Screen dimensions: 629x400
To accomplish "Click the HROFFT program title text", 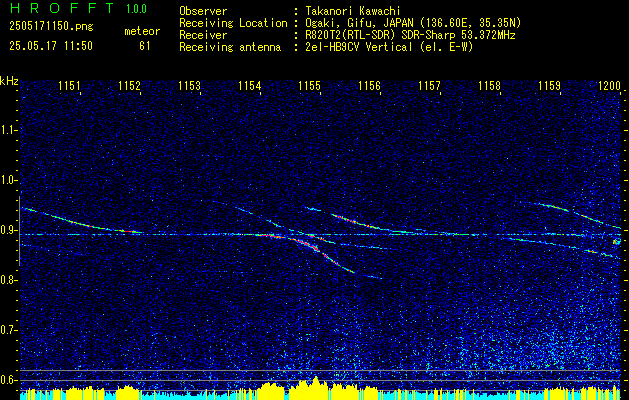I will click(x=62, y=8).
